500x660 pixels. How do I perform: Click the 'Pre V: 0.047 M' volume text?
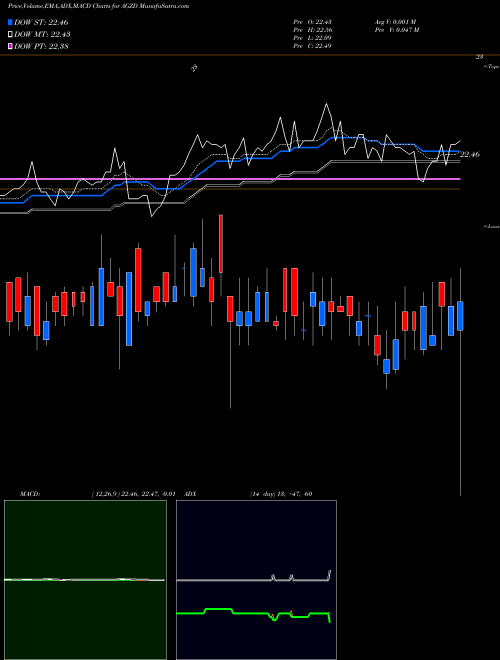pyautogui.click(x=396, y=30)
